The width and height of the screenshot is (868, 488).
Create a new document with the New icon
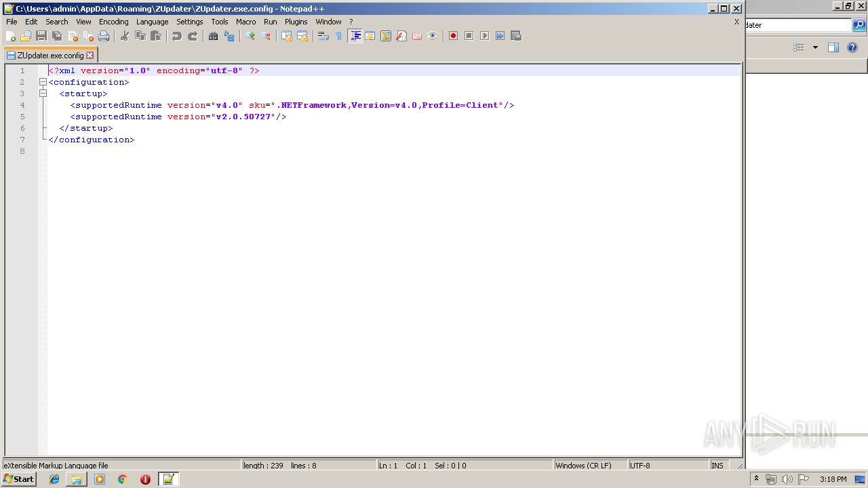[10, 36]
